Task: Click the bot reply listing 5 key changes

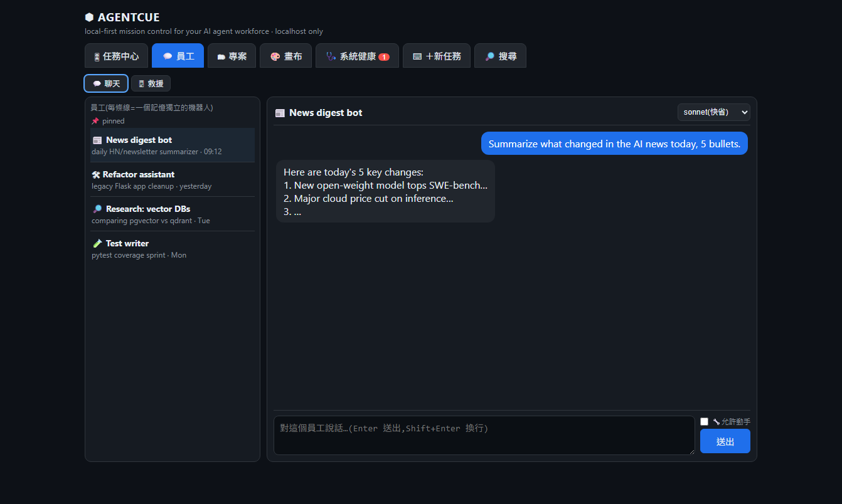Action: [385, 191]
